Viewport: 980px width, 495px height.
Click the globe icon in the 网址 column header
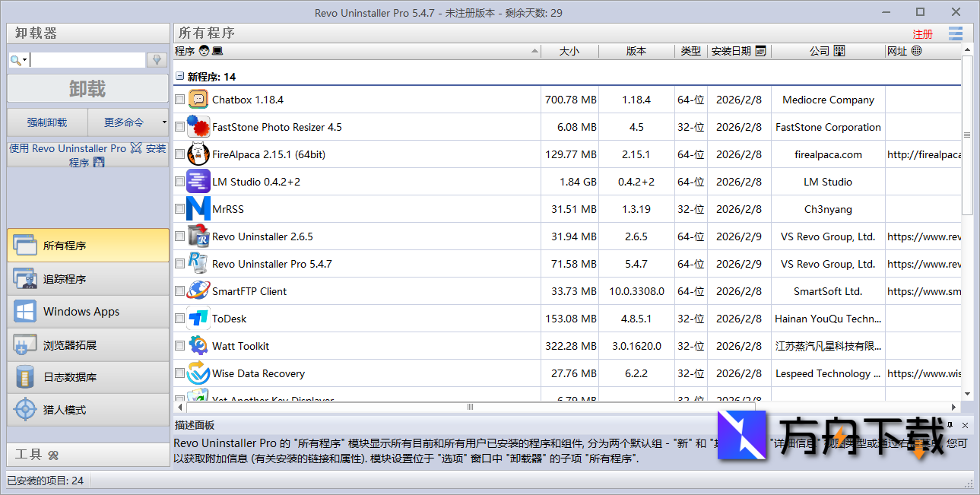(x=917, y=50)
